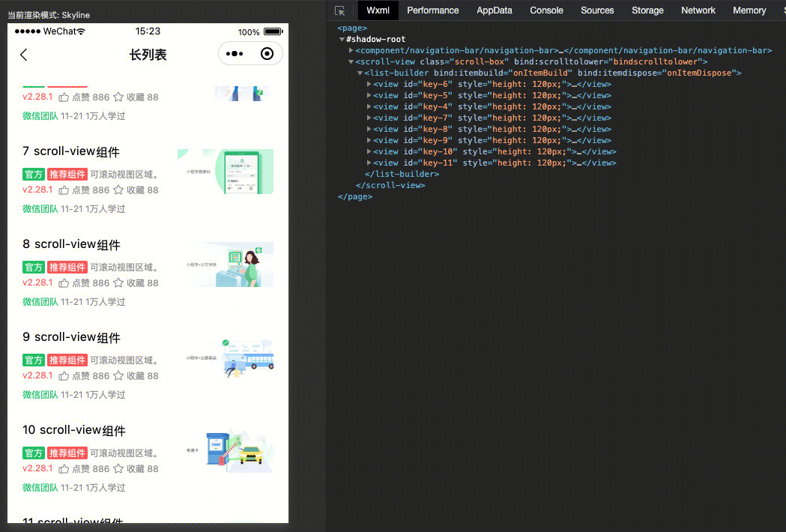The height and width of the screenshot is (532, 786).
Task: Expand the view key-11 node
Action: click(369, 163)
